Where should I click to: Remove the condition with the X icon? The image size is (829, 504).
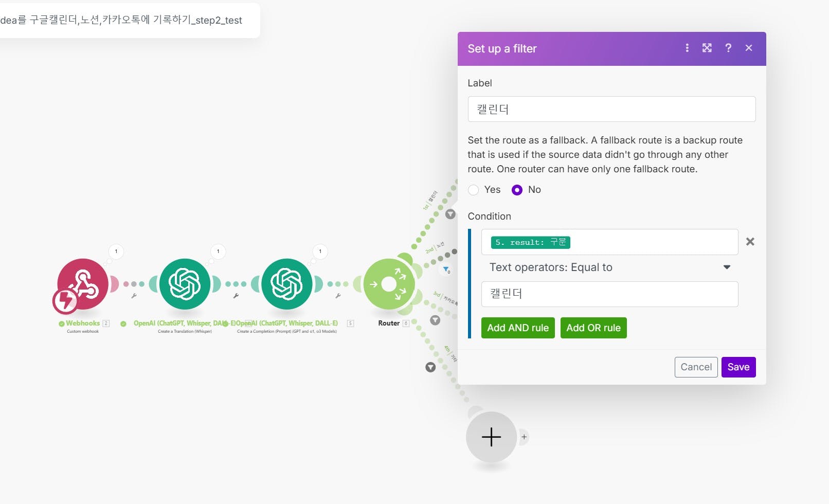pyautogui.click(x=750, y=242)
